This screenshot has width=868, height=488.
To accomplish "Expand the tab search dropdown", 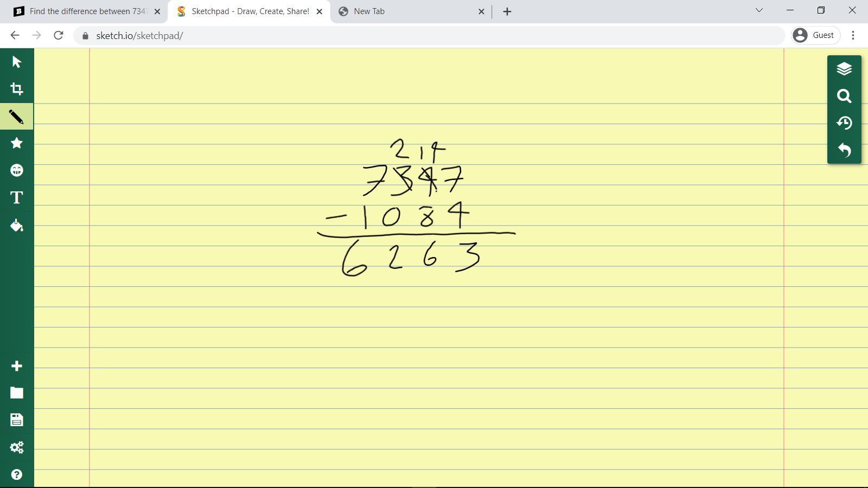I will [x=759, y=10].
